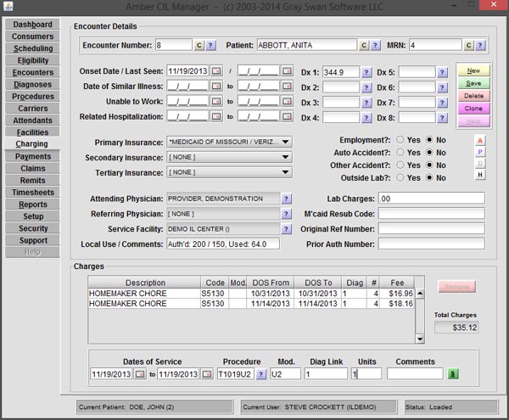This screenshot has width=509, height=420.
Task: Open the Secondary Insurance dropdown
Action: click(x=285, y=157)
